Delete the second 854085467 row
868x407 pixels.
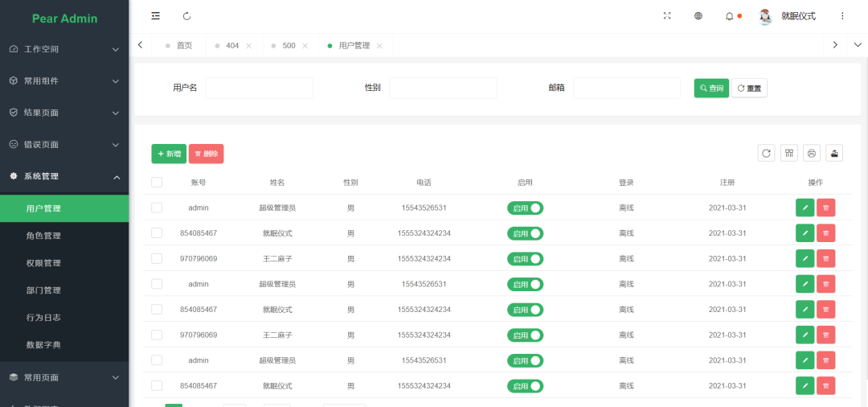pos(826,310)
